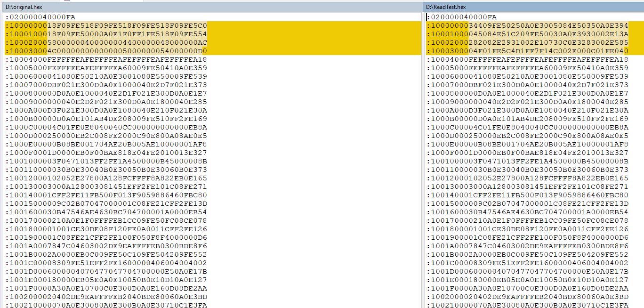The width and height of the screenshot is (644, 308).
Task: Click line :1001B000 in original.hex pane
Action: click(106, 254)
